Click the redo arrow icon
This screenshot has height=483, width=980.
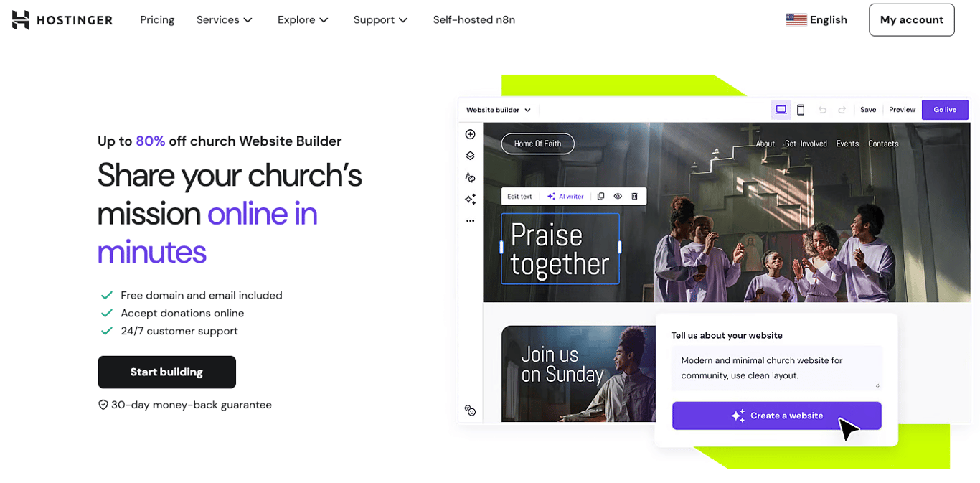click(x=841, y=109)
